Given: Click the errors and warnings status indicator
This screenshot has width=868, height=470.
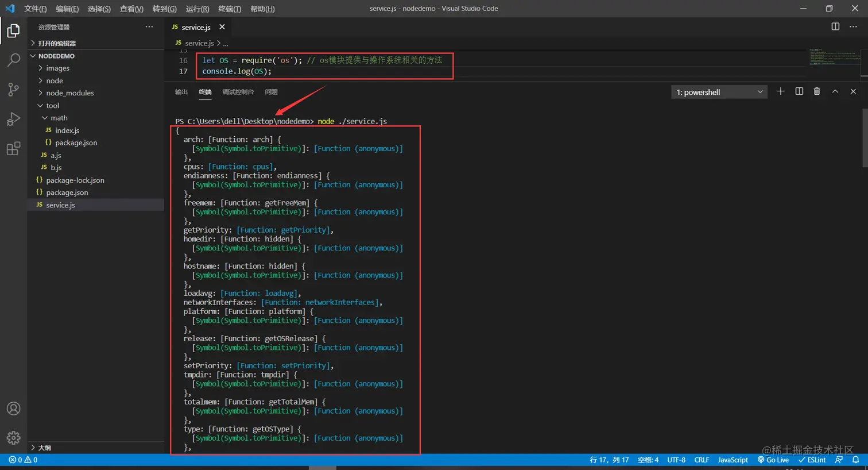Looking at the screenshot, I should pos(23,460).
